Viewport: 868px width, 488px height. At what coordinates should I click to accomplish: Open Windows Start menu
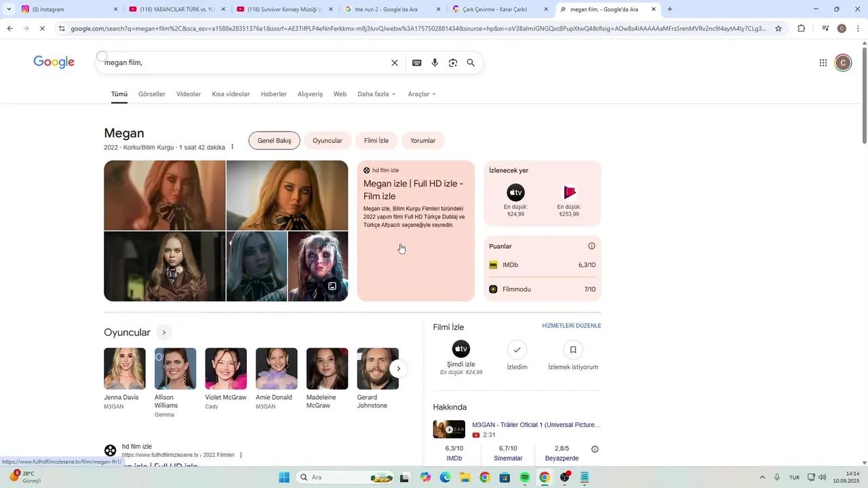click(284, 477)
